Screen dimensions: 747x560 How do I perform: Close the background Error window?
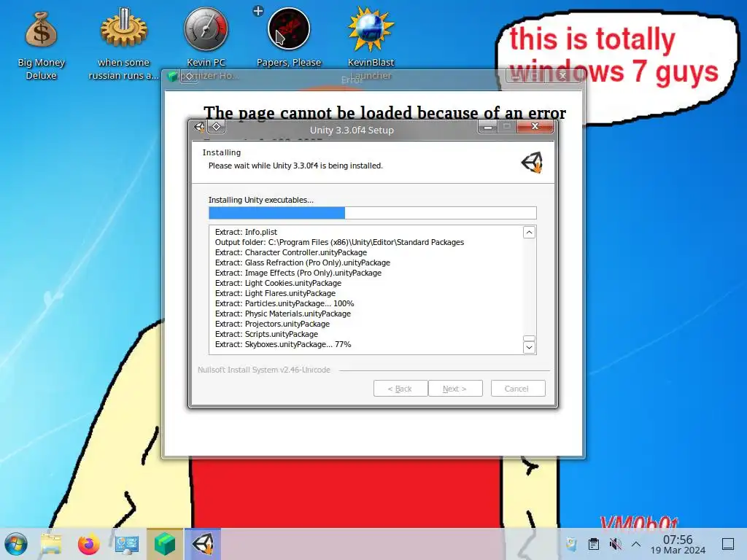tap(562, 75)
